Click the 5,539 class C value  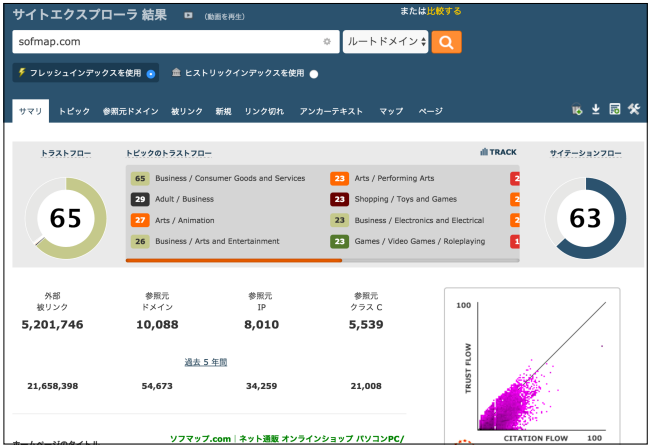pyautogui.click(x=366, y=324)
